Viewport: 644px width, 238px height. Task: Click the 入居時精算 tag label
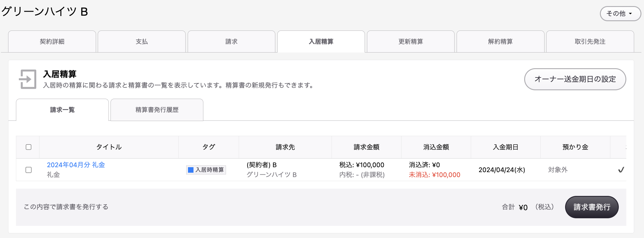(x=209, y=170)
